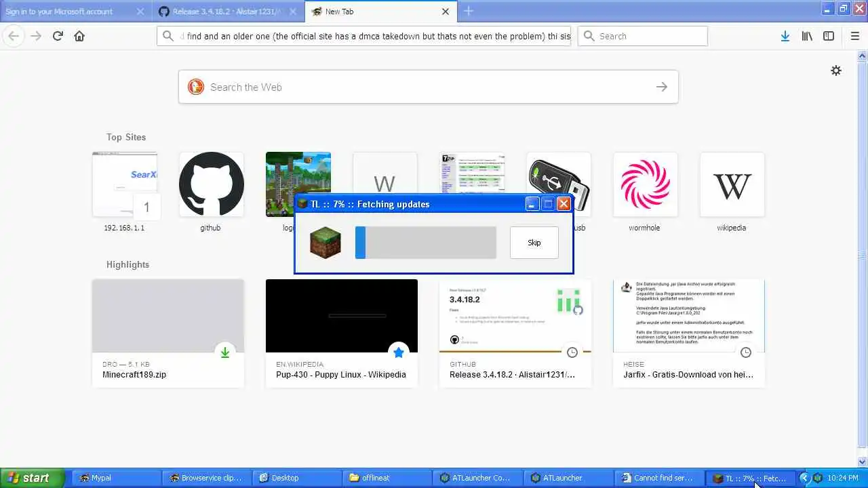
Task: Open the wormhole top site tile
Action: click(646, 184)
